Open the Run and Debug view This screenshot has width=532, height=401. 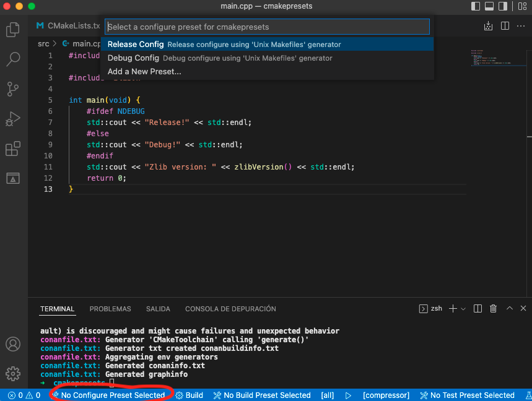(x=13, y=119)
